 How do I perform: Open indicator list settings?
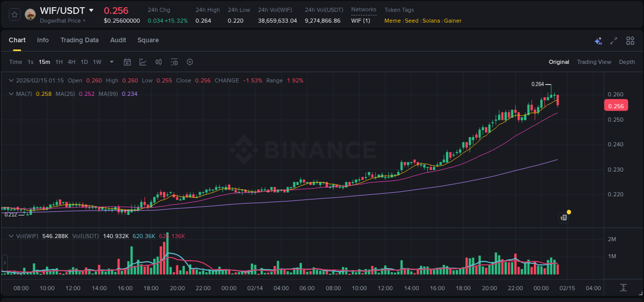pyautogui.click(x=174, y=62)
